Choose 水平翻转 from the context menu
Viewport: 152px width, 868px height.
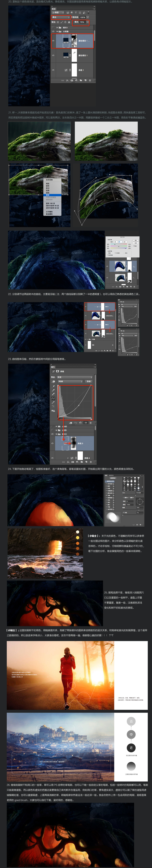49,212
